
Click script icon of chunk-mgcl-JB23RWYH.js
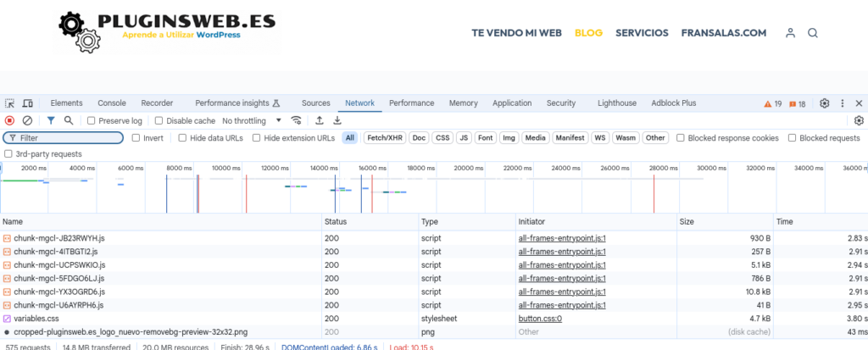(x=7, y=238)
